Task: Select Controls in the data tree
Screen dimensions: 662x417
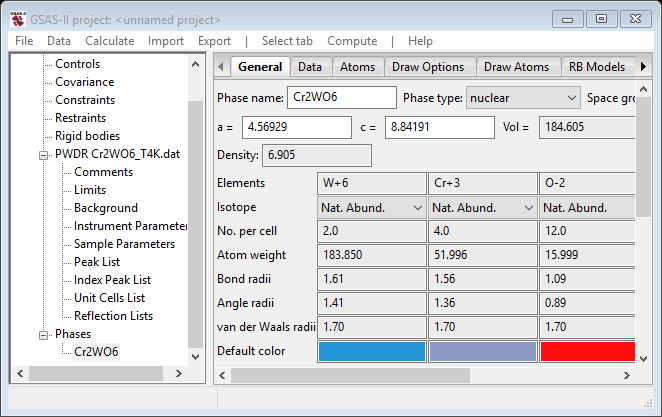Action: tap(78, 64)
